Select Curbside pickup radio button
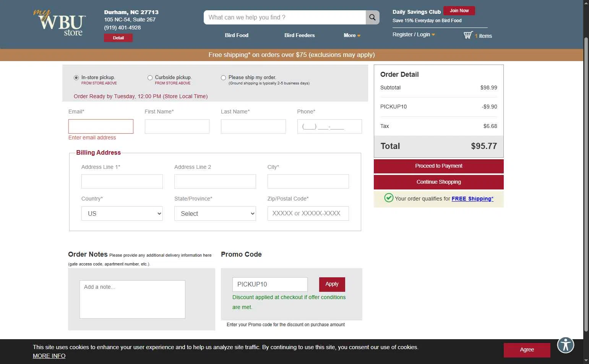 [150, 78]
